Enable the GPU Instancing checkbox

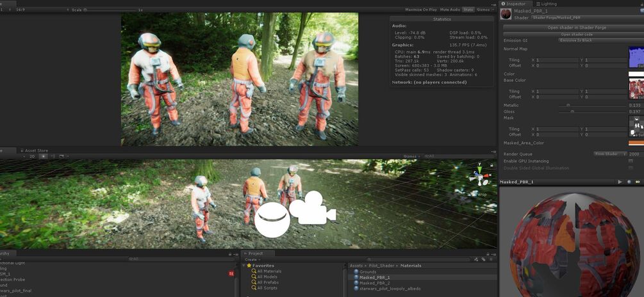pos(631,161)
